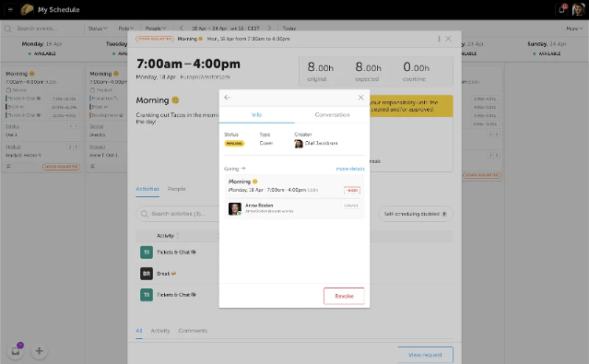Click first Tickets & Chat TI icon
The height and width of the screenshot is (364, 589).
[147, 252]
